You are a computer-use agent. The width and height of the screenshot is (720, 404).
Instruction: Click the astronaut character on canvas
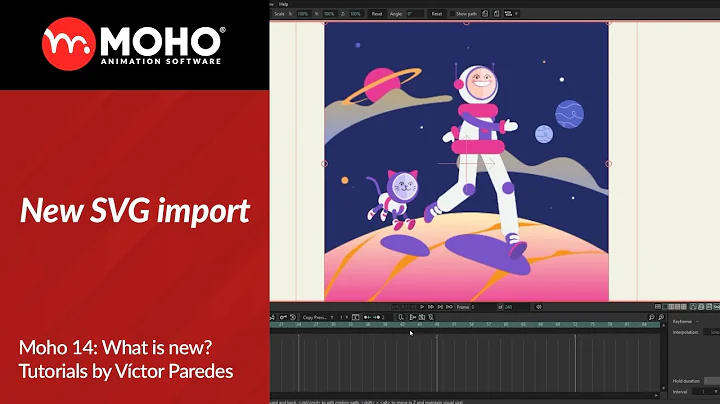tap(478, 161)
